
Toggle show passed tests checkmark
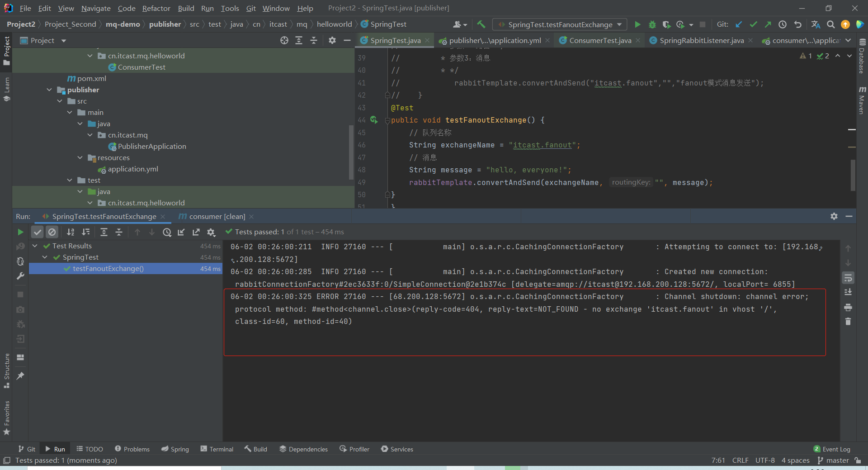[37, 232]
